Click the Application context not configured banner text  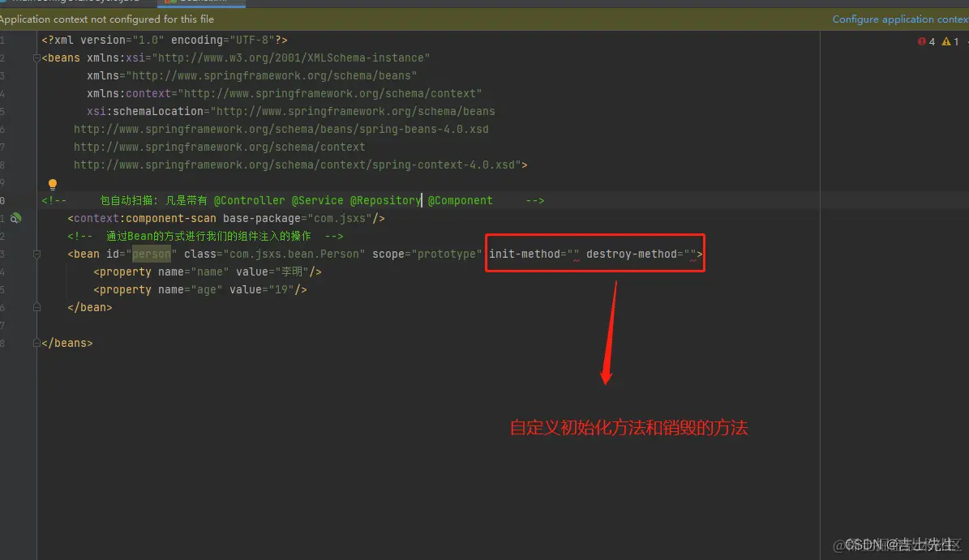pos(107,19)
